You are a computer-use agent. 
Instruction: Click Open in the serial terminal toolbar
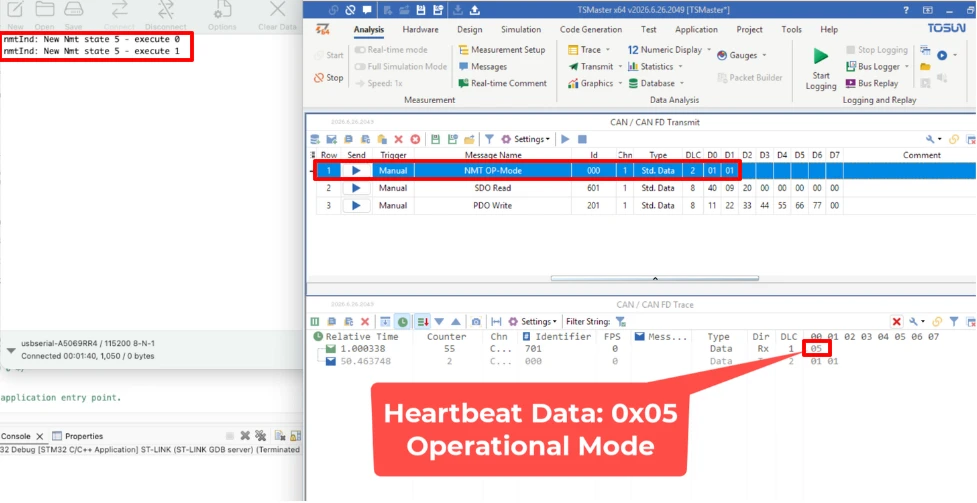44,15
